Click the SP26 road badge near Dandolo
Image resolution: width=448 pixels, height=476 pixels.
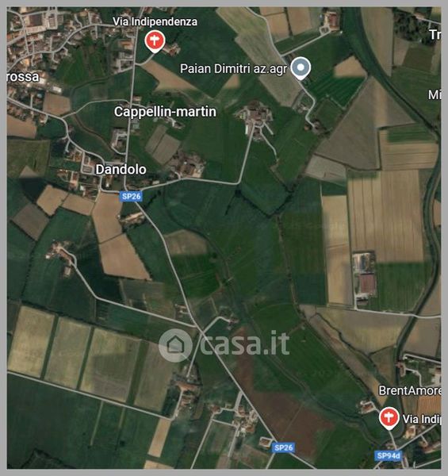[131, 197]
